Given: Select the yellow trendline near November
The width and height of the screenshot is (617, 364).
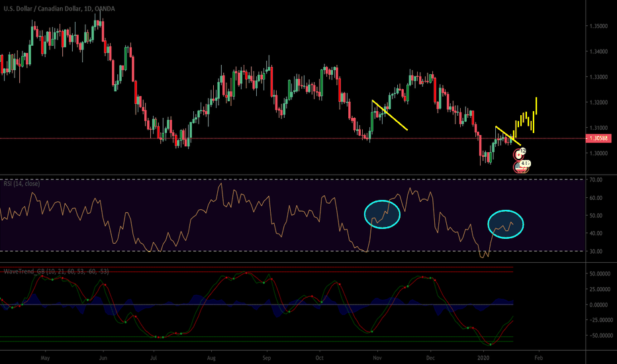Looking at the screenshot, I should (390, 115).
